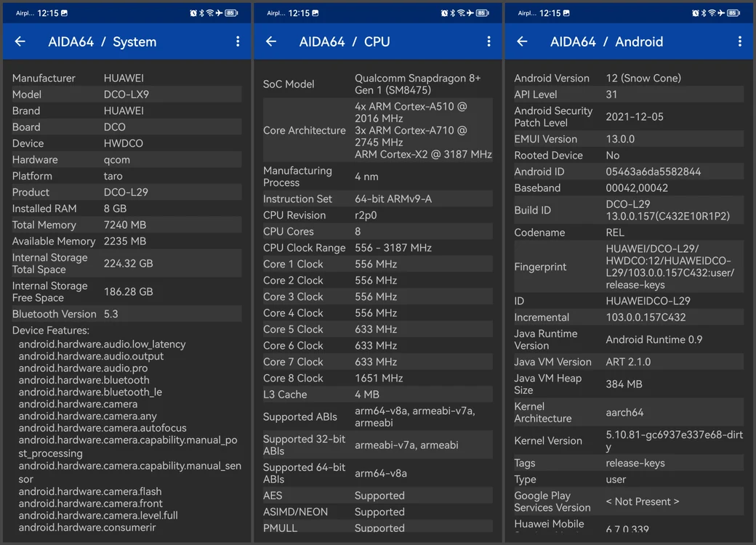Screen dimensions: 756x545
Task: Select the Installed RAM 8 GB row
Action: click(126, 209)
